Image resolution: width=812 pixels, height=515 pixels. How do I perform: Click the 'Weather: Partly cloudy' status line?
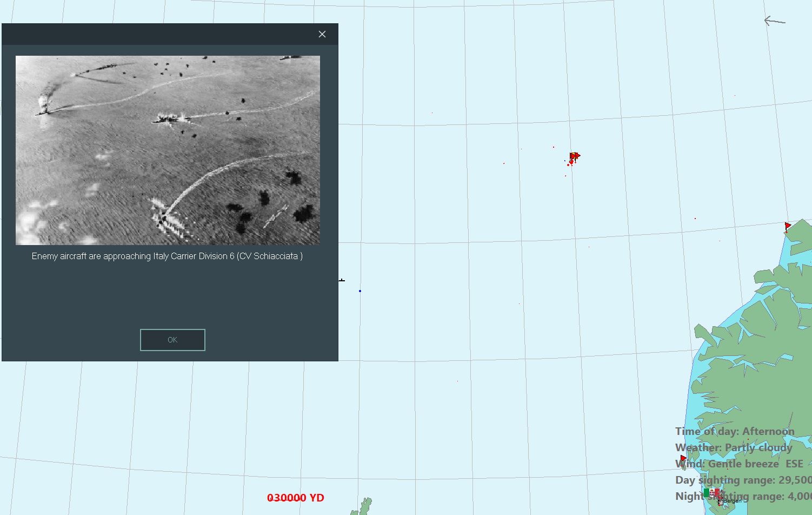click(x=734, y=447)
